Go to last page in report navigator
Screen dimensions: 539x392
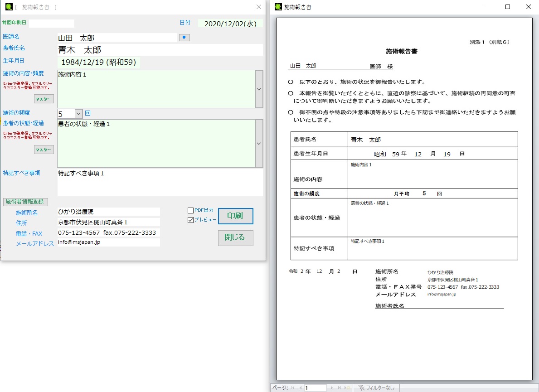point(340,388)
